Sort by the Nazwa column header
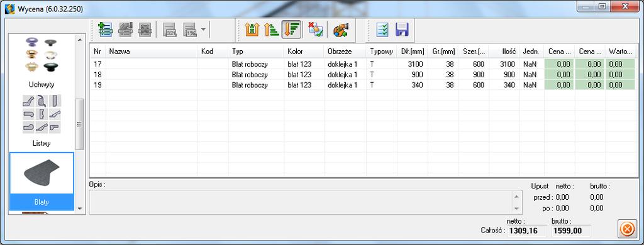 [x=152, y=52]
